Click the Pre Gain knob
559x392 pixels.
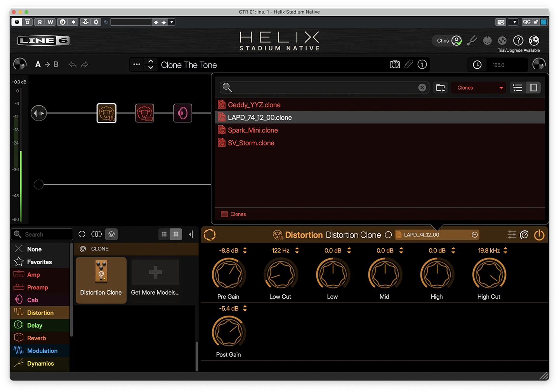(229, 275)
